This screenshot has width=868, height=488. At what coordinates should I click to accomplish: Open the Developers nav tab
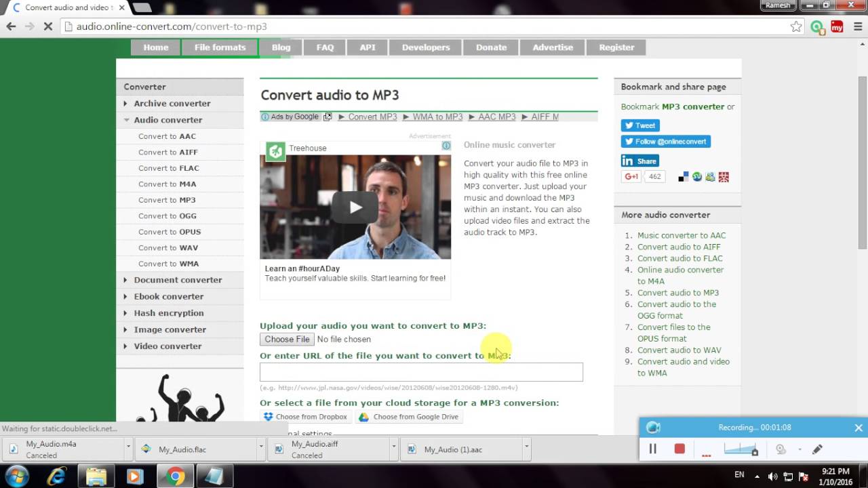426,47
